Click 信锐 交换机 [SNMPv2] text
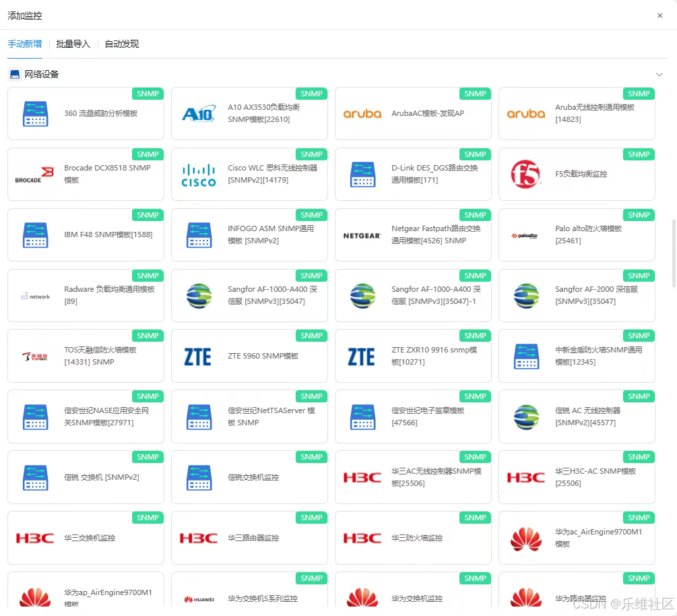The width and height of the screenshot is (677, 616). pyautogui.click(x=102, y=477)
